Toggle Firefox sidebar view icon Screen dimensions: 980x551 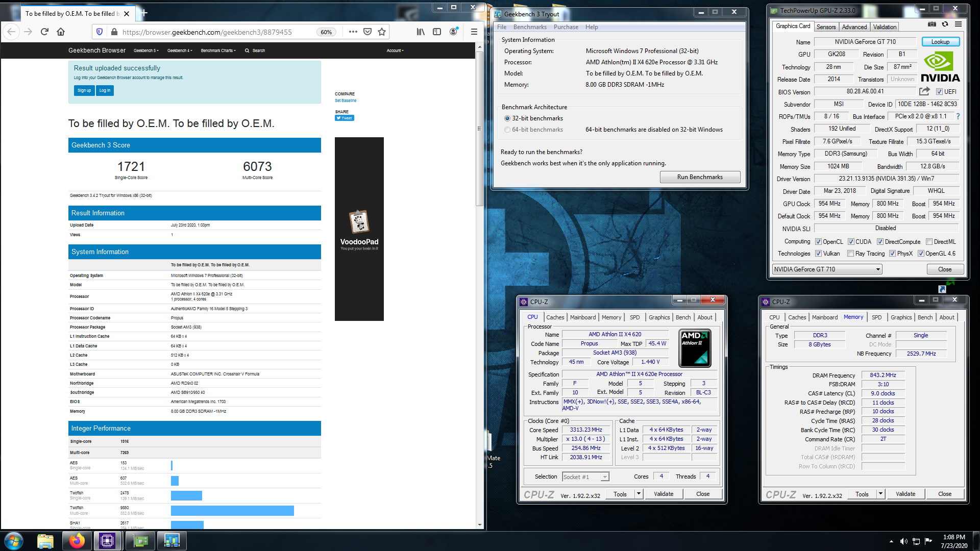[437, 32]
